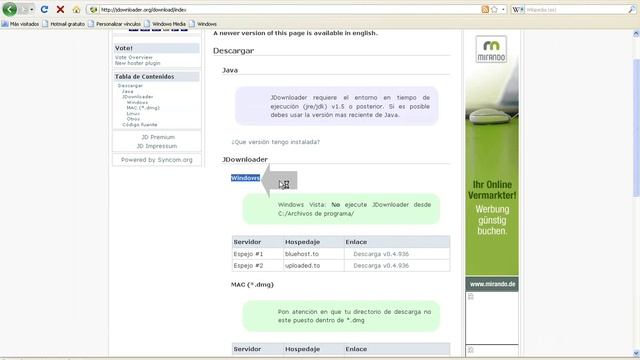Click the MAC (*.dmg) heading
This screenshot has height=360, width=640.
click(252, 285)
